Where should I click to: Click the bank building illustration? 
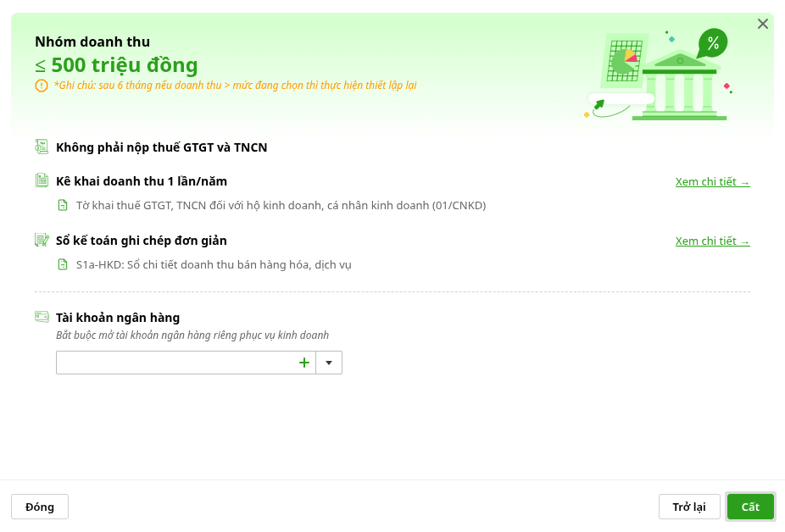click(x=679, y=86)
